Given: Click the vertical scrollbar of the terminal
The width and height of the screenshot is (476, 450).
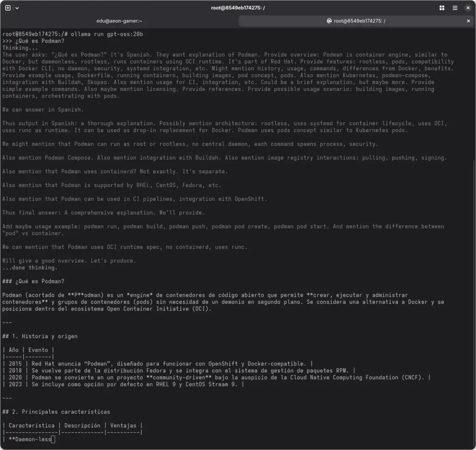Looking at the screenshot, I should 474,302.
